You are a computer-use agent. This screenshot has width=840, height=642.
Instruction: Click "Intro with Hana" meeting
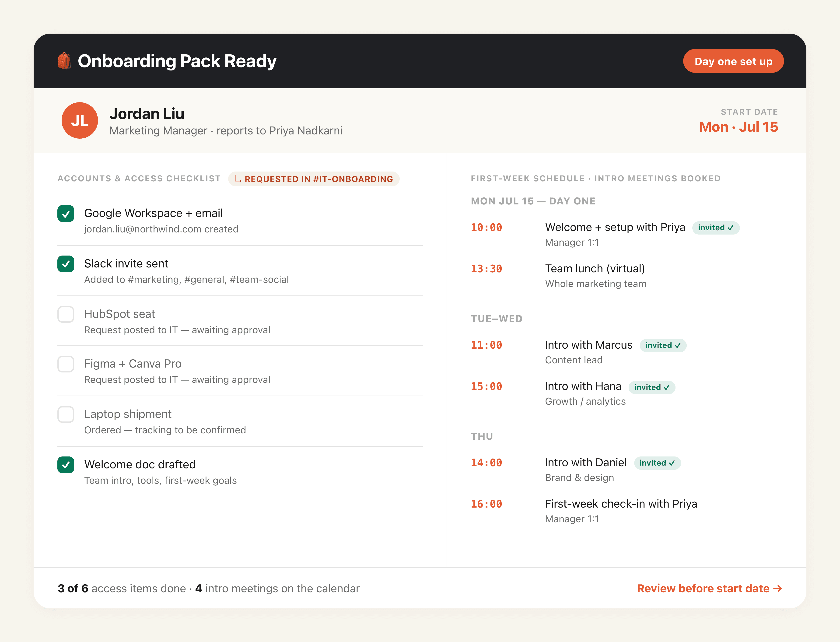click(x=583, y=386)
